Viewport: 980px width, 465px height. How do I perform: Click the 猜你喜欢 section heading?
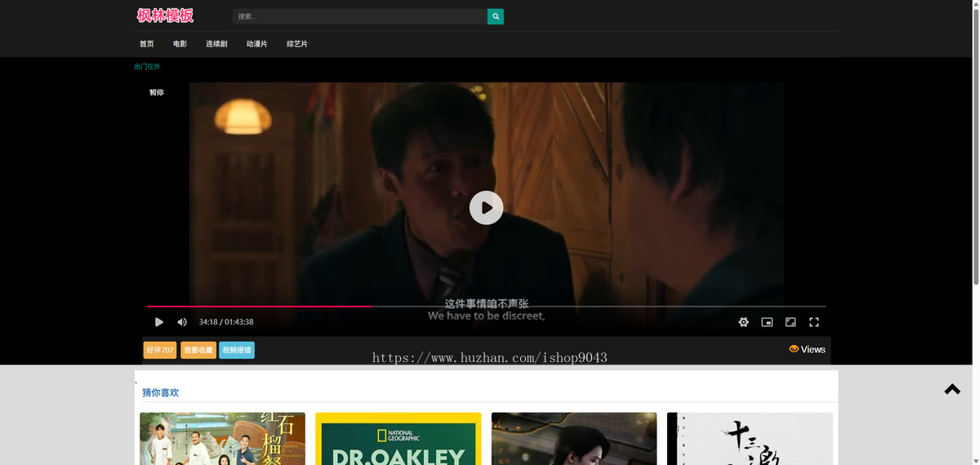[161, 393]
